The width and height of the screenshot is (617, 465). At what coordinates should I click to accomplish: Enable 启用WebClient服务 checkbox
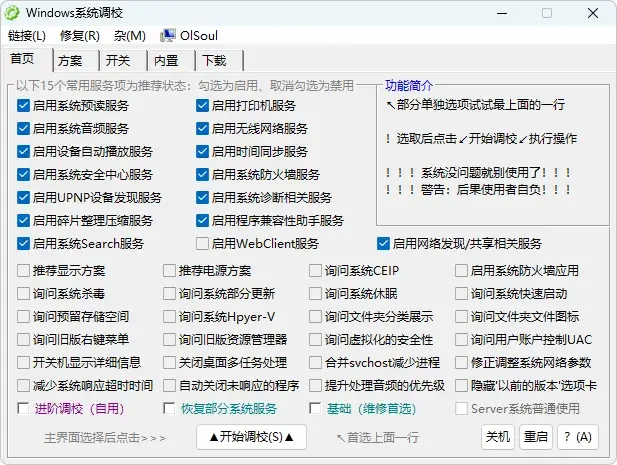(x=202, y=244)
